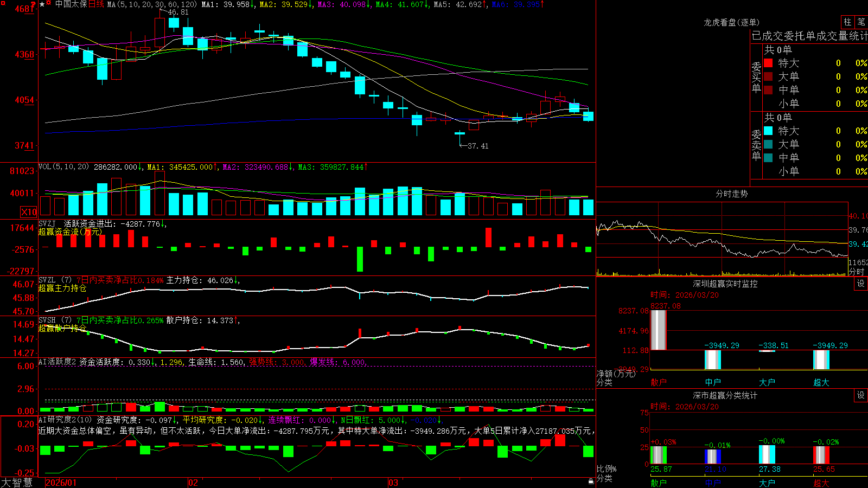Click 中户 label in 深圳超赢实时监控 chart
The width and height of the screenshot is (868, 488).
pos(713,382)
